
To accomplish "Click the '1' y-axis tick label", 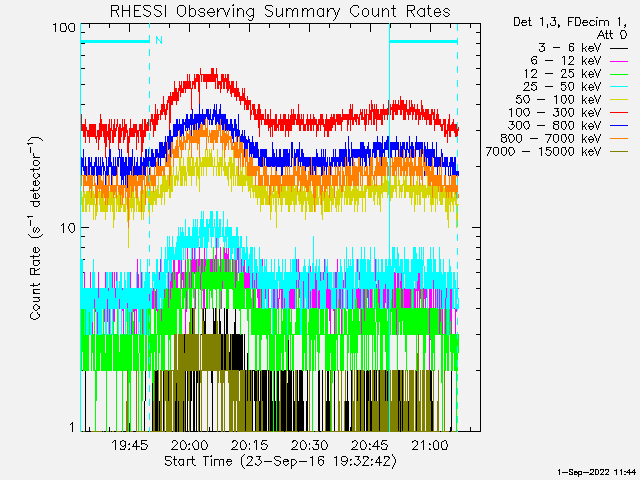I will [x=72, y=427].
